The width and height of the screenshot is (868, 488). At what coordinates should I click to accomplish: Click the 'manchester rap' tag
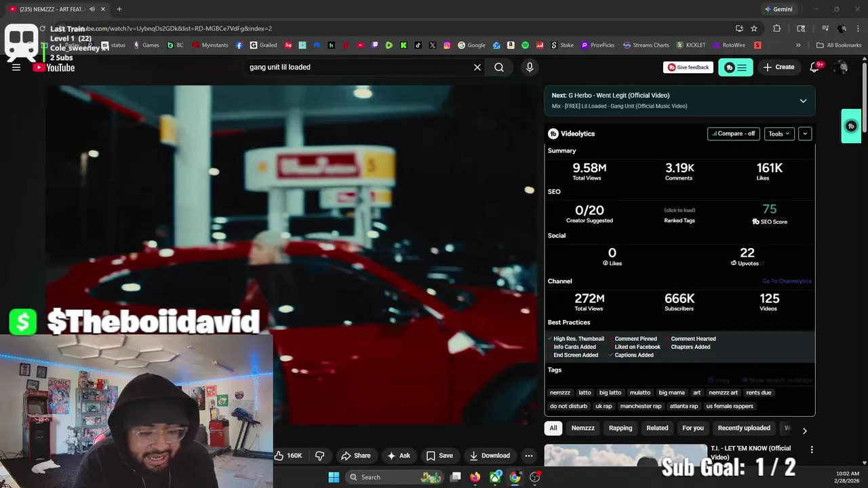point(641,406)
